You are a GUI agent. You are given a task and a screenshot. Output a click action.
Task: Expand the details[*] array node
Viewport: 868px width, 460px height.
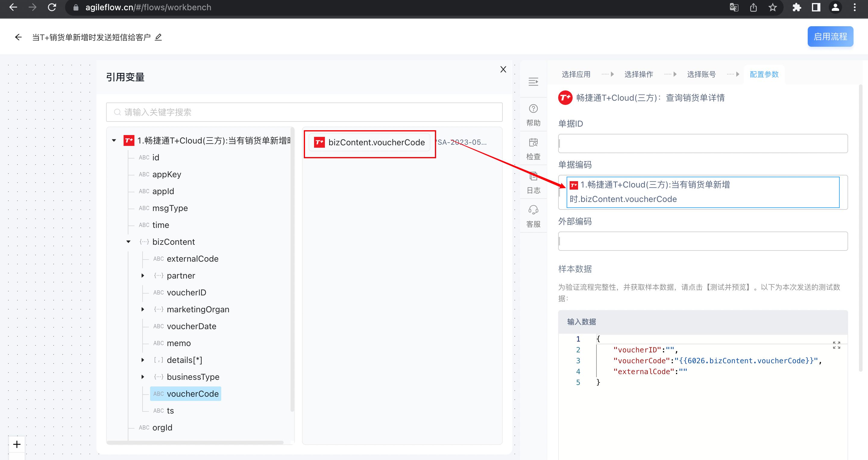[x=143, y=360]
